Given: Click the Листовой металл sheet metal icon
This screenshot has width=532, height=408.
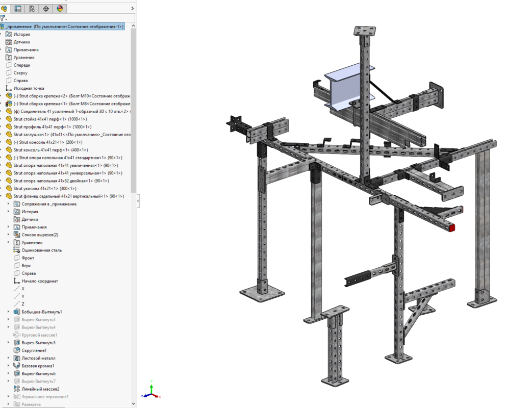Looking at the screenshot, I should [17, 358].
